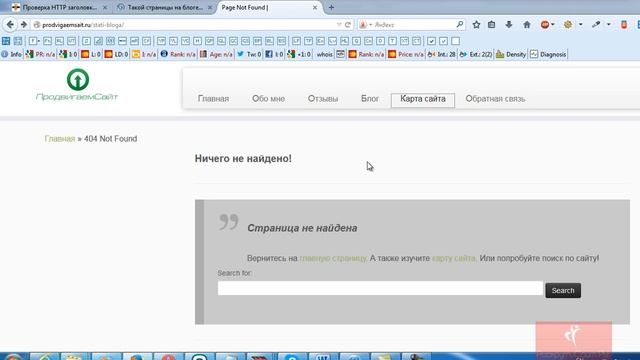The width and height of the screenshot is (640, 360).
Task: Open the dropdown arrow beside Adblock icon
Action: [553, 25]
